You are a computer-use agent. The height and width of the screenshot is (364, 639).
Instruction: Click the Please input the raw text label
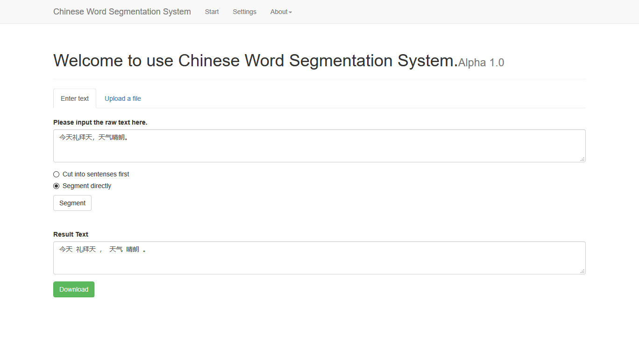[100, 122]
